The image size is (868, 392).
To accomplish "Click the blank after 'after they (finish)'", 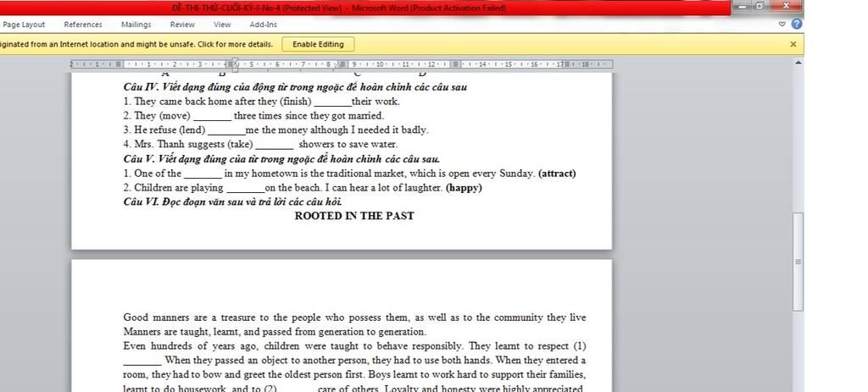I will point(332,103).
